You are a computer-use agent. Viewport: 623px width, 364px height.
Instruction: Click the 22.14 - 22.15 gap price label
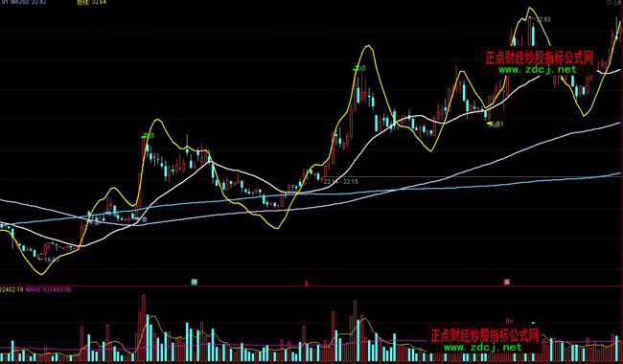point(340,181)
